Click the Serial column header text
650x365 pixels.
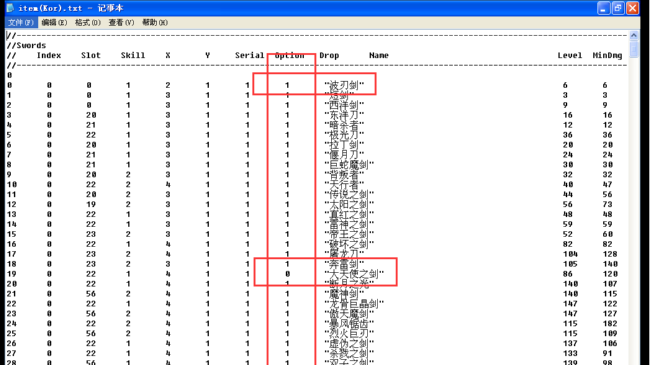(250, 55)
